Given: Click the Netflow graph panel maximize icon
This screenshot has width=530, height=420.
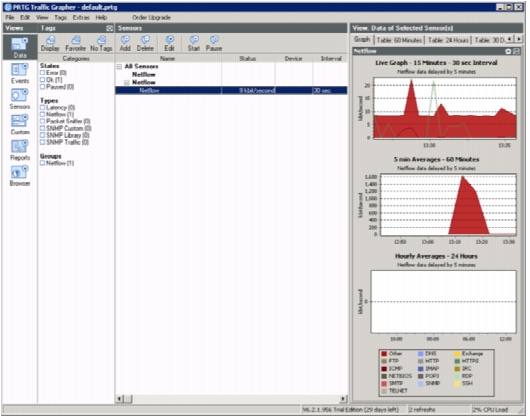Looking at the screenshot, I should pyautogui.click(x=516, y=51).
